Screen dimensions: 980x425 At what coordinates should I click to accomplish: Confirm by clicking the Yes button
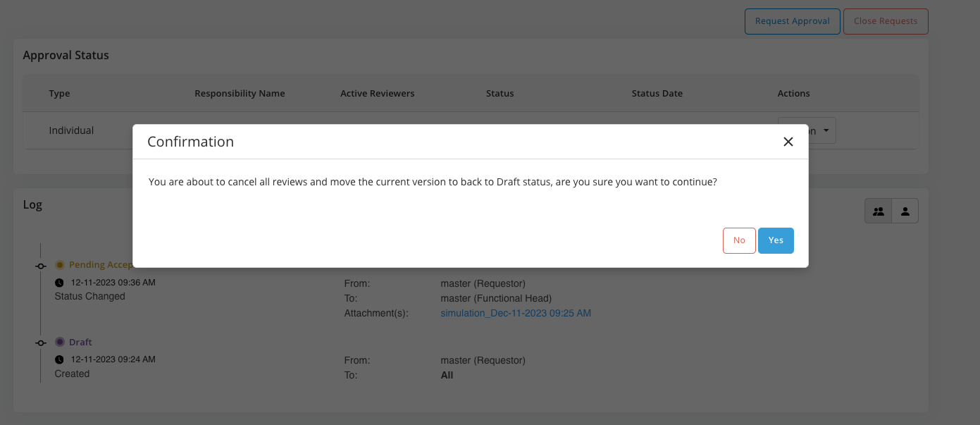tap(776, 240)
